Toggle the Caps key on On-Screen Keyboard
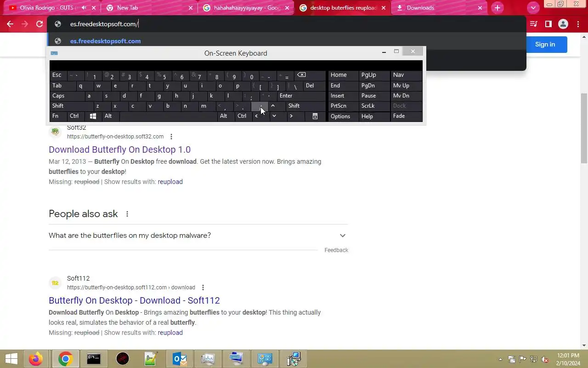This screenshot has width=588, height=368. pos(67,96)
